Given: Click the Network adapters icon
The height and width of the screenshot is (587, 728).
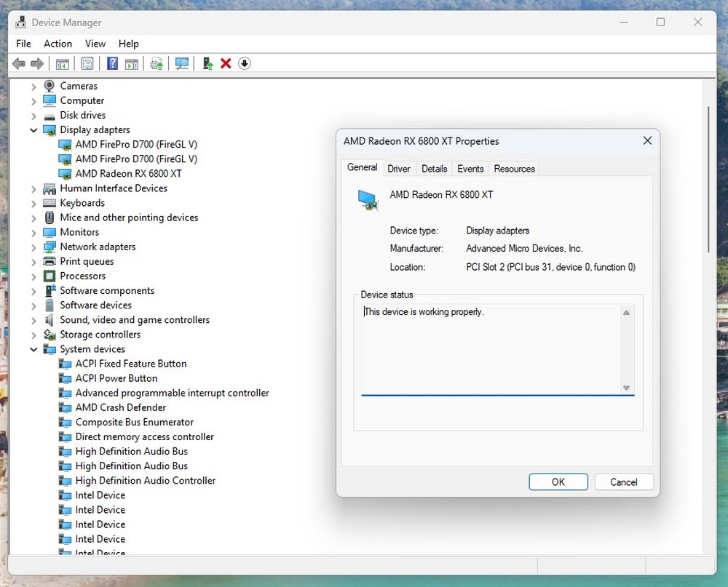Looking at the screenshot, I should coord(50,247).
